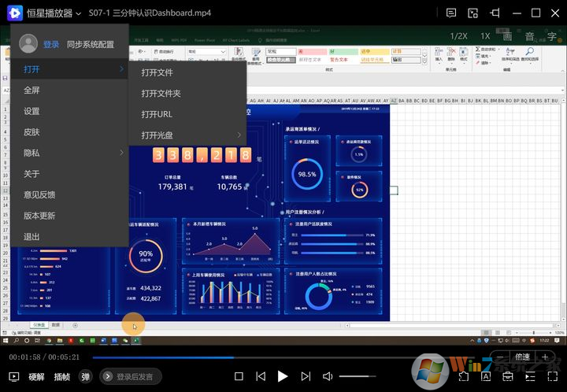Image resolution: width=567 pixels, height=392 pixels.
Task: Go to the previous video
Action: pyautogui.click(x=261, y=376)
